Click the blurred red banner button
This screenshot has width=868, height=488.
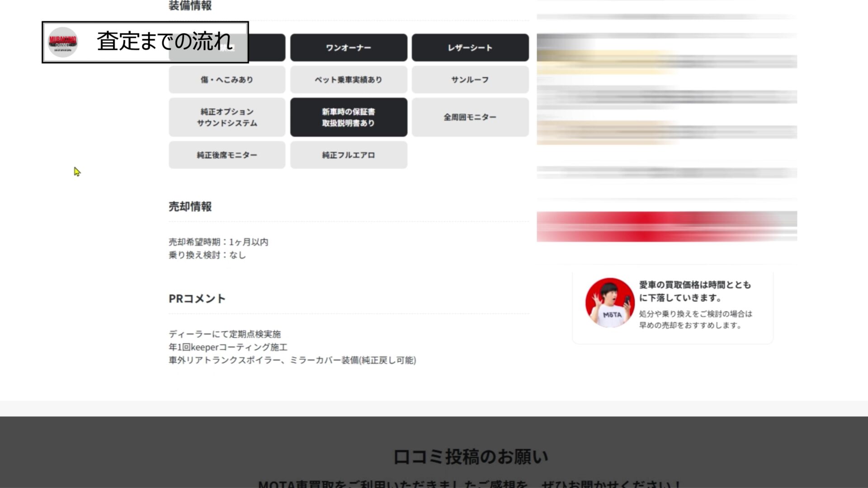point(666,226)
